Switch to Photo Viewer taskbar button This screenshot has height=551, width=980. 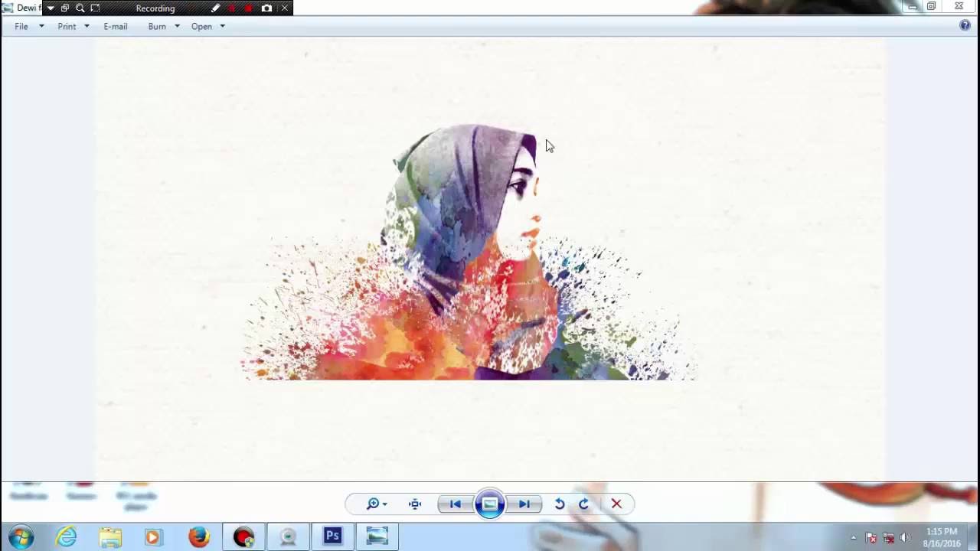(x=377, y=537)
